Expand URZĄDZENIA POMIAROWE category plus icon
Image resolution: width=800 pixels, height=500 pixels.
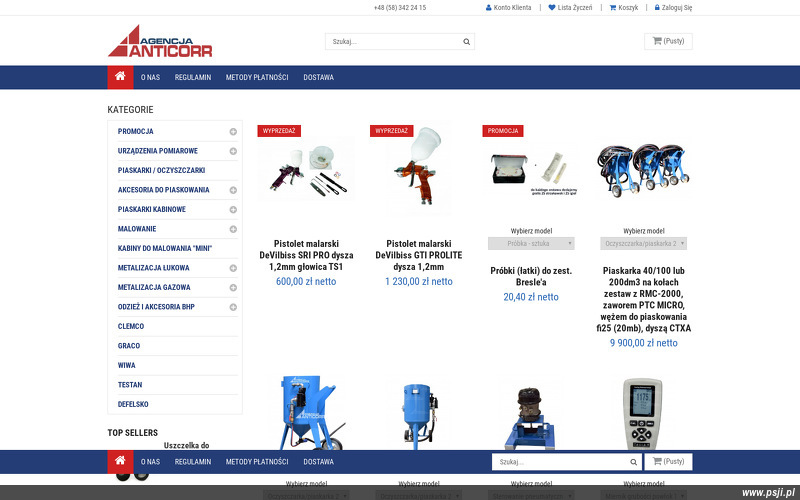(x=233, y=151)
